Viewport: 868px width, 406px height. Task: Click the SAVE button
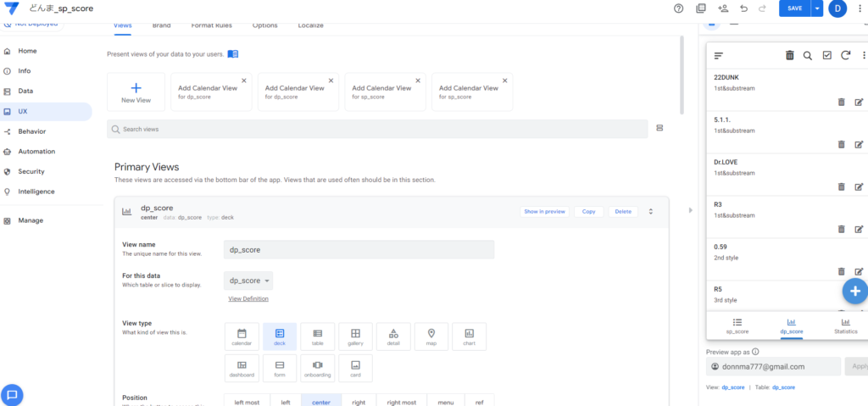(x=794, y=8)
